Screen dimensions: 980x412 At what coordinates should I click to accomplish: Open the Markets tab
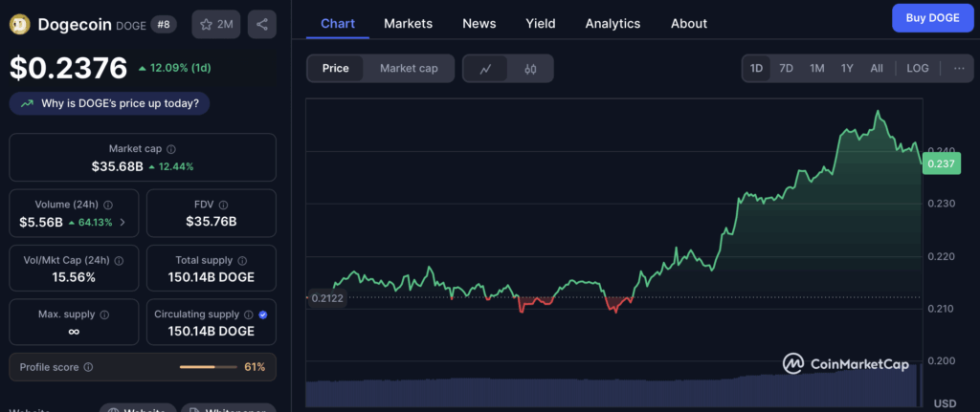408,24
